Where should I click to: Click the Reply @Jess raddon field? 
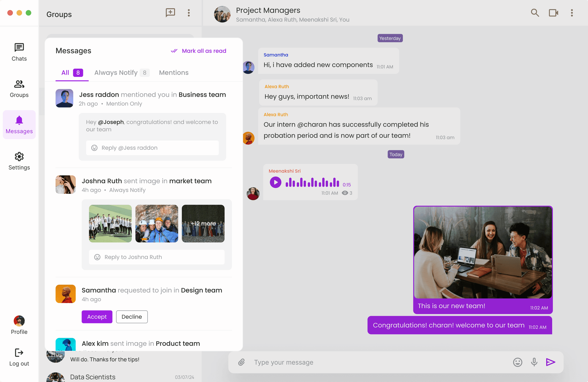(152, 148)
